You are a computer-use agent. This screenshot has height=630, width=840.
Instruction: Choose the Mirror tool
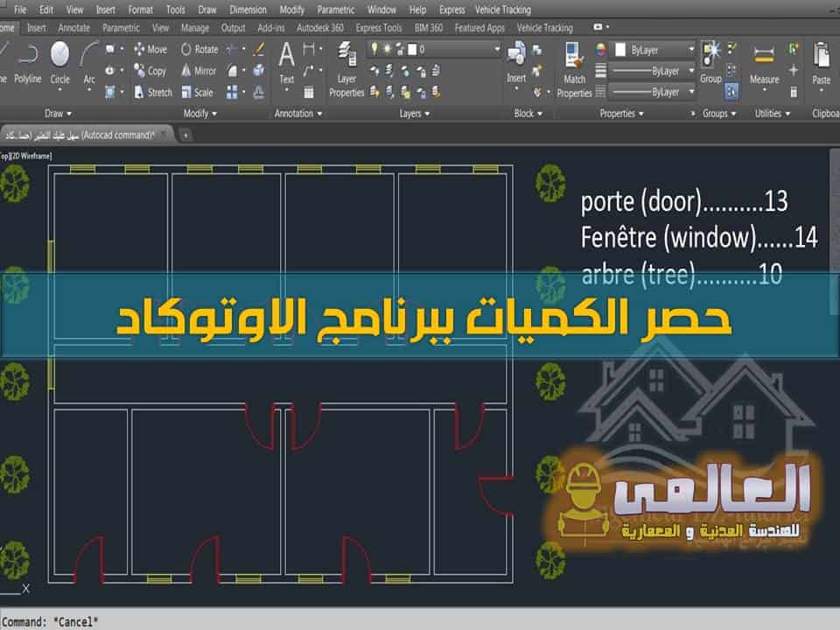pyautogui.click(x=199, y=71)
